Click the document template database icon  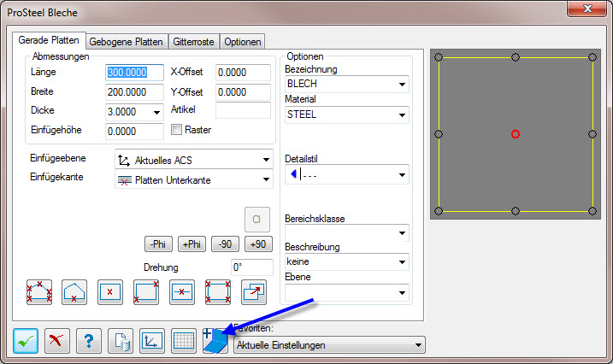121,341
